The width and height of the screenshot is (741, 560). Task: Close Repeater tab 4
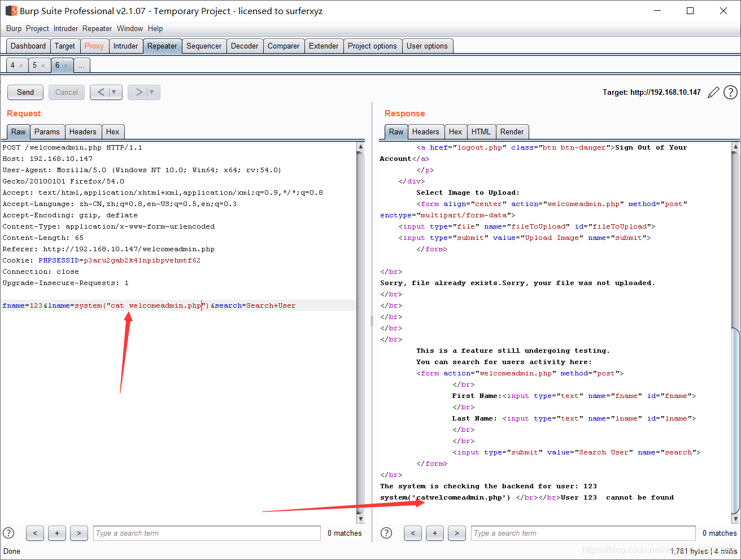coord(21,65)
